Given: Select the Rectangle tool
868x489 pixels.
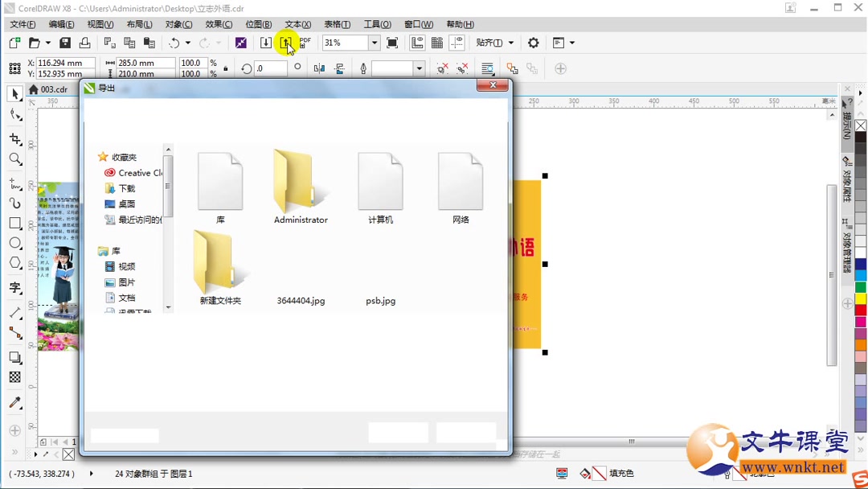Looking at the screenshot, I should 14,224.
